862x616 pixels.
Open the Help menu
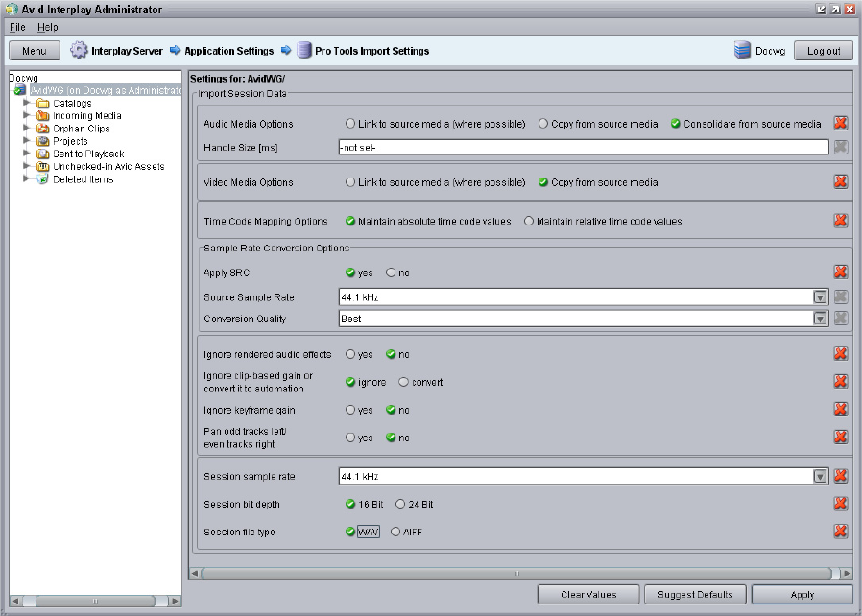[x=48, y=27]
